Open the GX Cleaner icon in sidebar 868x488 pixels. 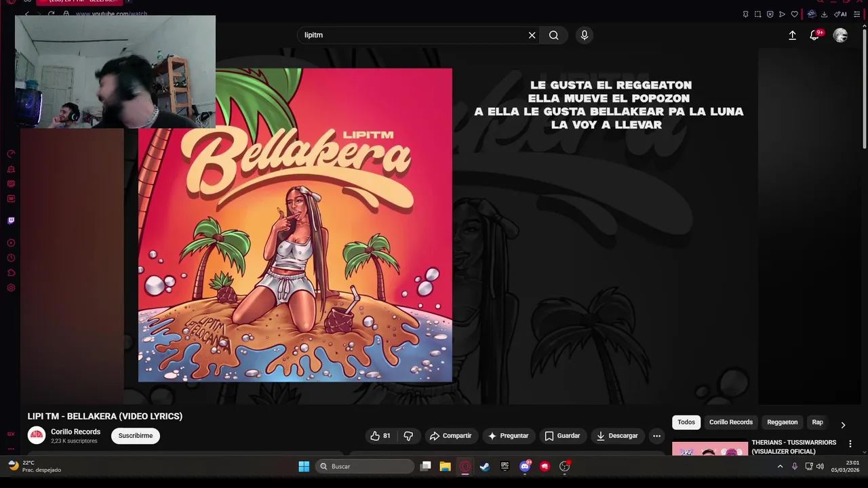(x=11, y=169)
